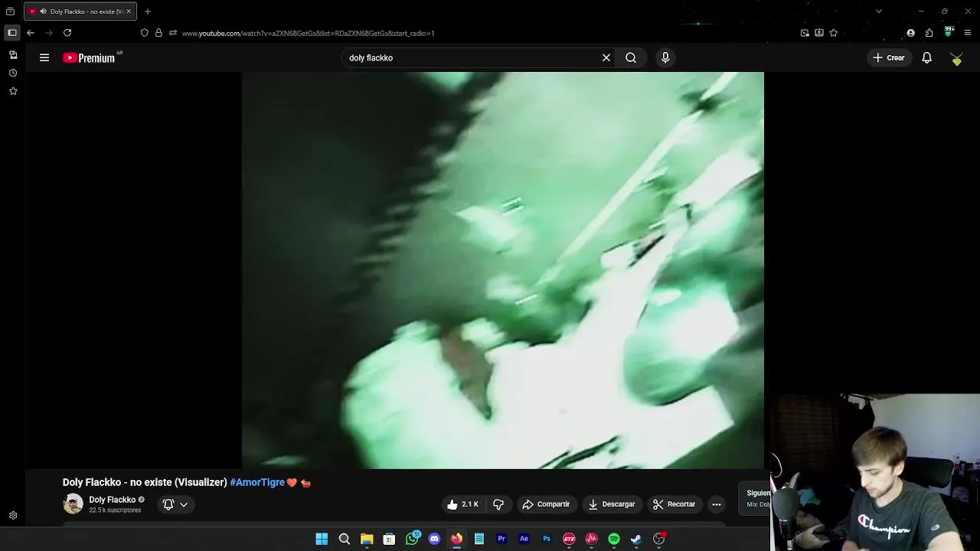The width and height of the screenshot is (980, 551).
Task: Click the video player area
Action: (x=503, y=270)
